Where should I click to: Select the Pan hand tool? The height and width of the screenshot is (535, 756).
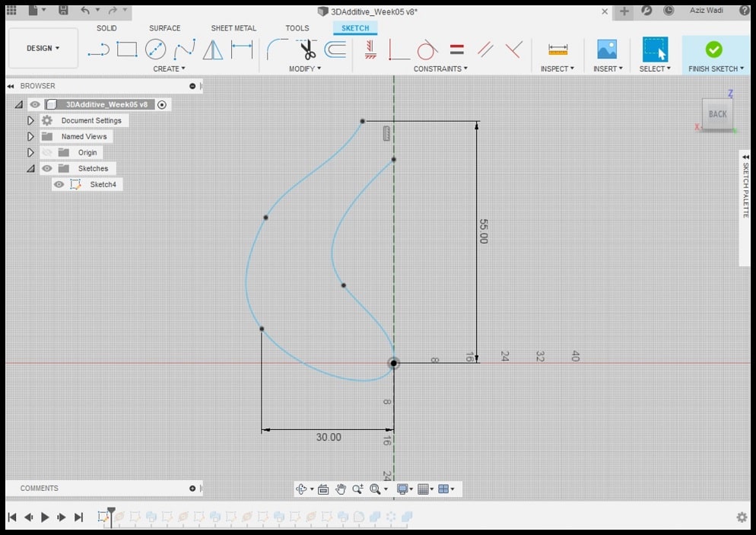pyautogui.click(x=341, y=489)
